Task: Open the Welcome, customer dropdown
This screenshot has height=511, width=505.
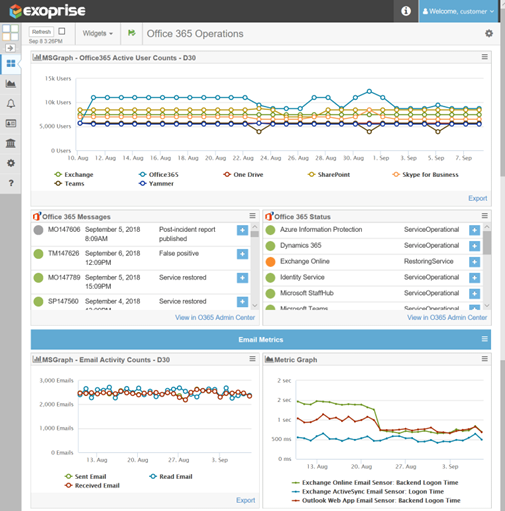Action: click(x=458, y=11)
